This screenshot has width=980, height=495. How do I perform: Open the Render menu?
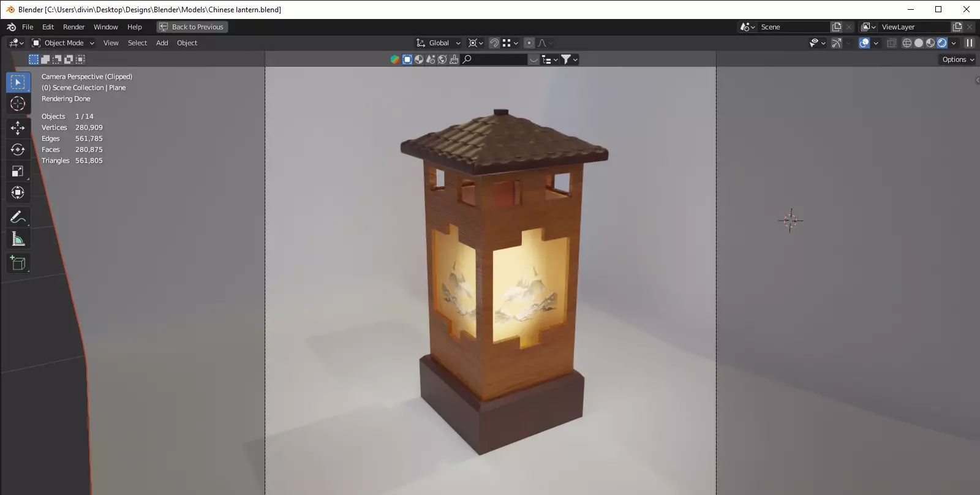click(x=73, y=27)
